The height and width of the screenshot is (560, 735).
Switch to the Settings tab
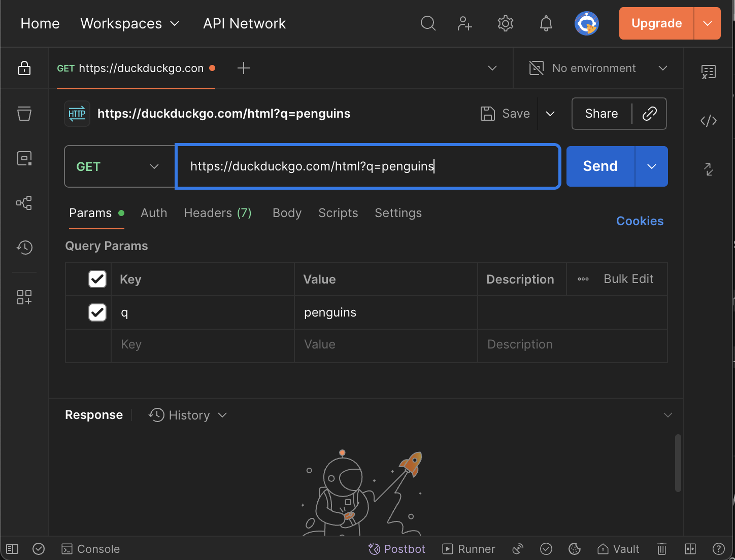(398, 213)
